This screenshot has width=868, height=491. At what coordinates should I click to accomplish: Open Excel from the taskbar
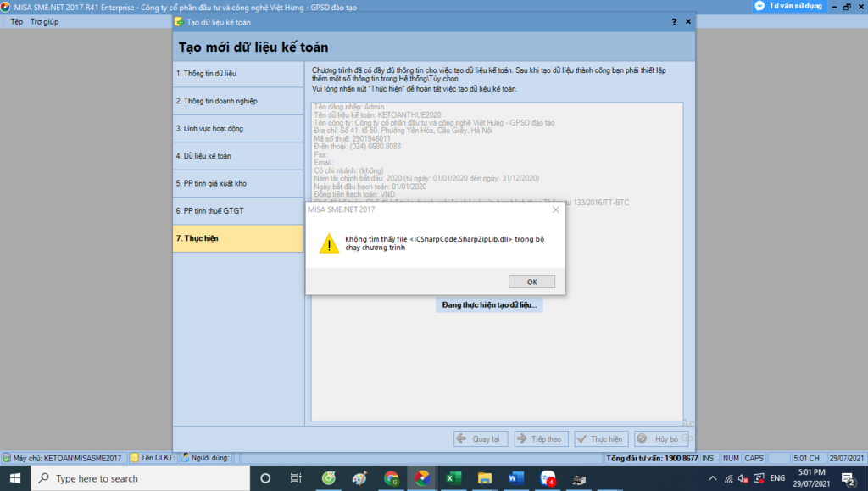pos(453,478)
